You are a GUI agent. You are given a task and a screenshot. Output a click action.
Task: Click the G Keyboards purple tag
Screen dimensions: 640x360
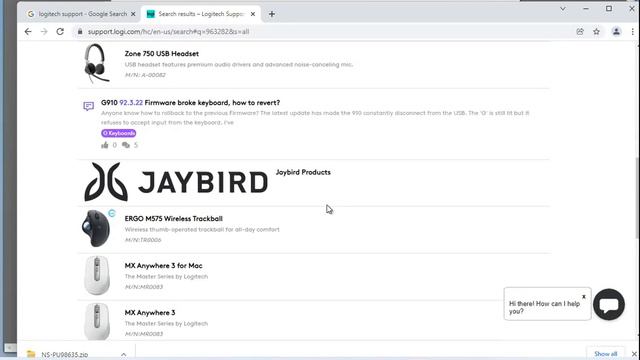[119, 133]
